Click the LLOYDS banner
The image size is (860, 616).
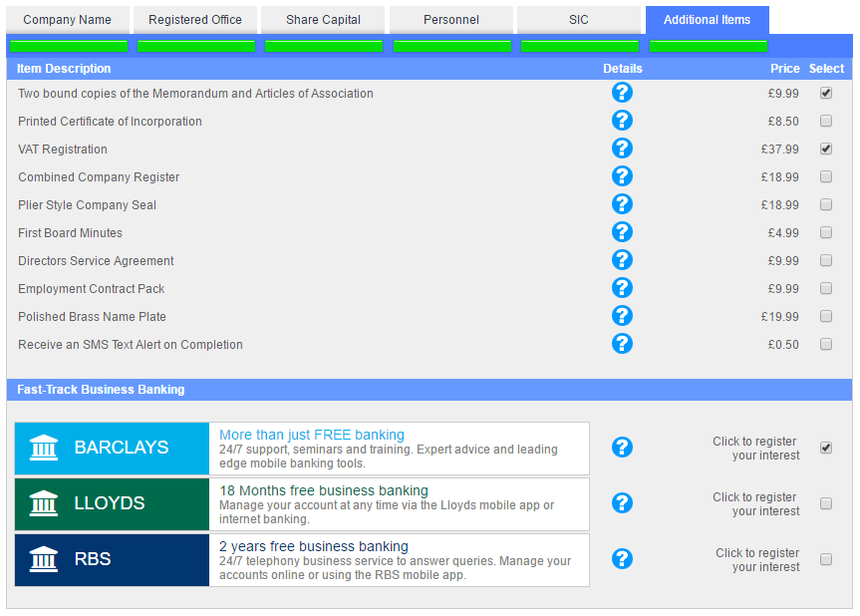point(112,504)
